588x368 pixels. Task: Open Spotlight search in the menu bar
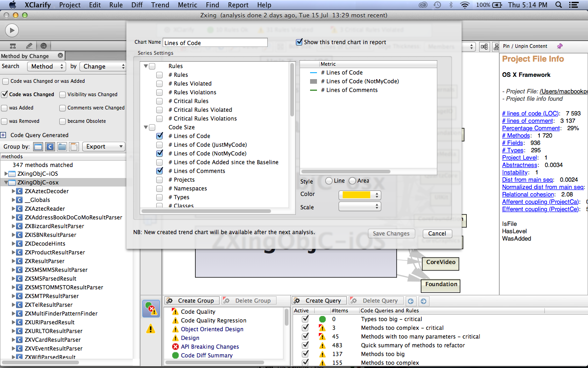[x=559, y=5]
